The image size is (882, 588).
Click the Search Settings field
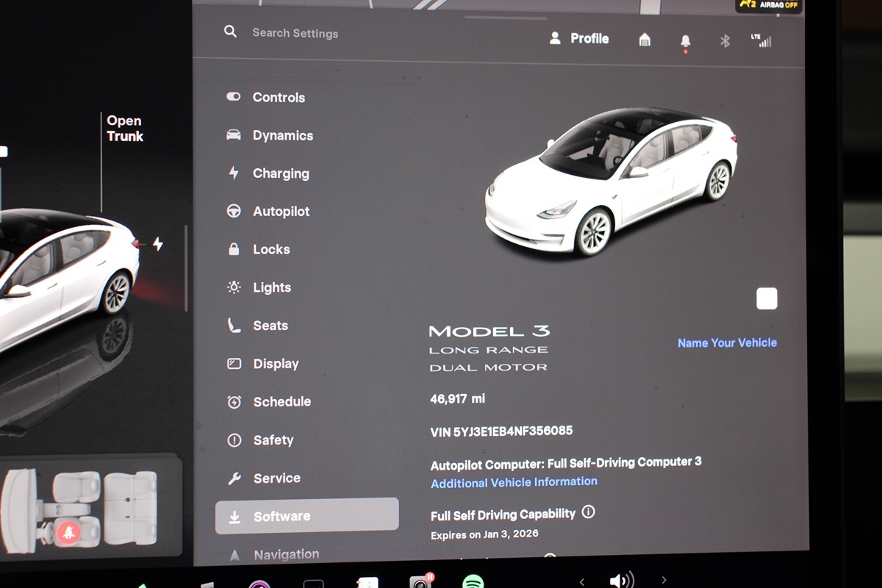[295, 33]
